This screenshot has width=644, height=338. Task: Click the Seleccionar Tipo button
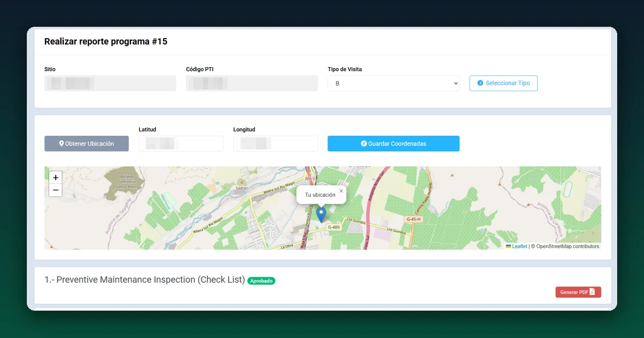coord(503,83)
